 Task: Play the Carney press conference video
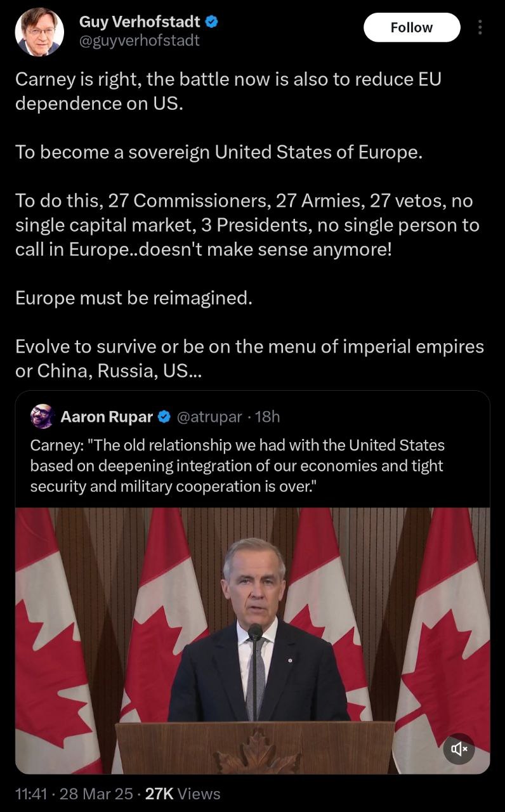(x=253, y=639)
